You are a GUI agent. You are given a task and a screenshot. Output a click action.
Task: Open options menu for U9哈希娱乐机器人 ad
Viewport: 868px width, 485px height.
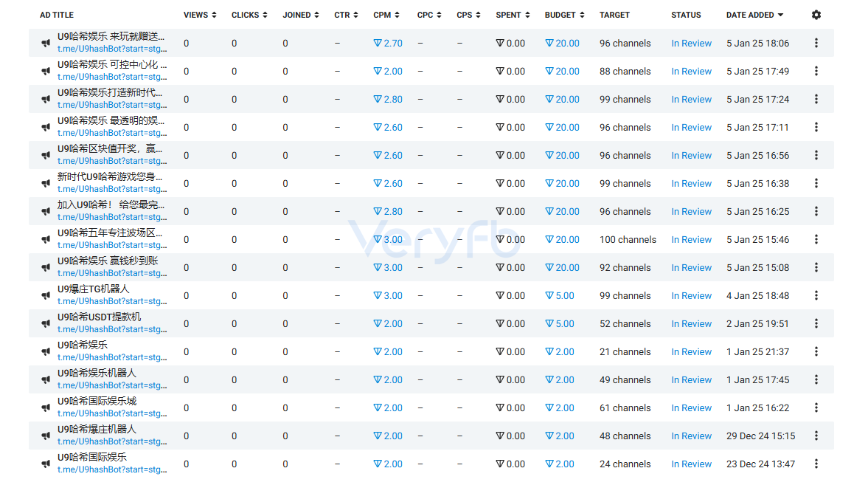click(x=816, y=379)
